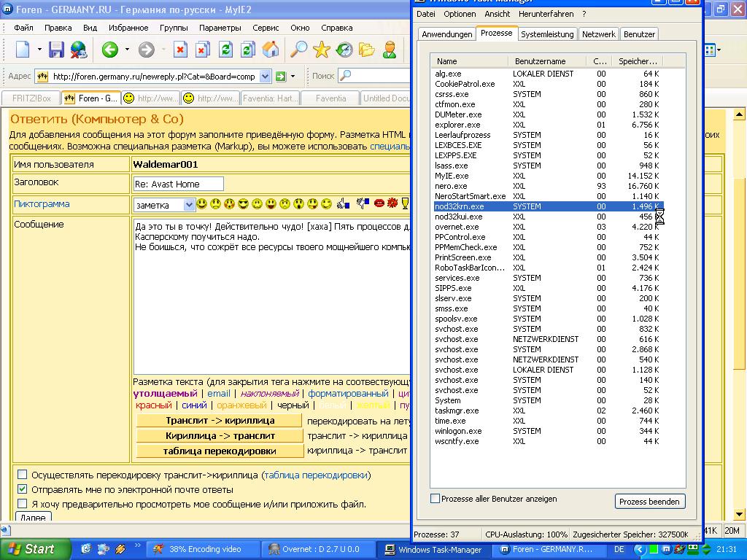
Task: Click the 'Транслит -> кириллица' button
Action: click(x=220, y=421)
